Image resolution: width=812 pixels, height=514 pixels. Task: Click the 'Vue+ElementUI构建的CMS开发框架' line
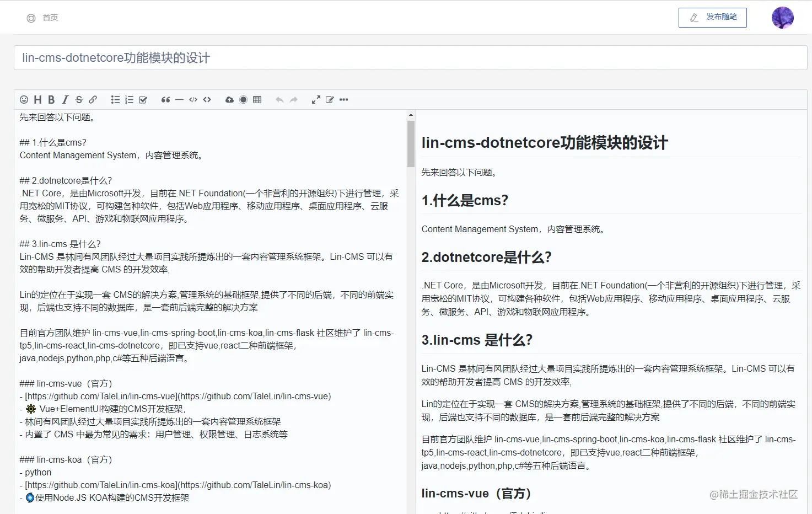click(104, 409)
